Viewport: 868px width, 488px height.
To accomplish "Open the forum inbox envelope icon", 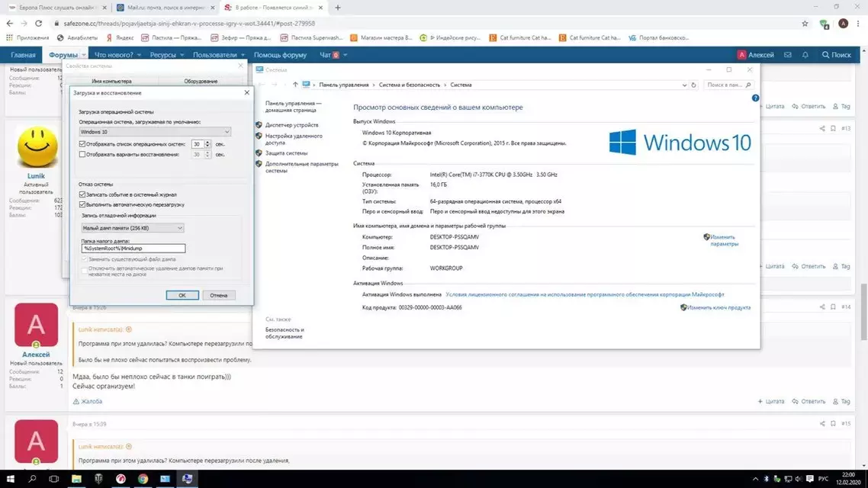I will coord(788,55).
